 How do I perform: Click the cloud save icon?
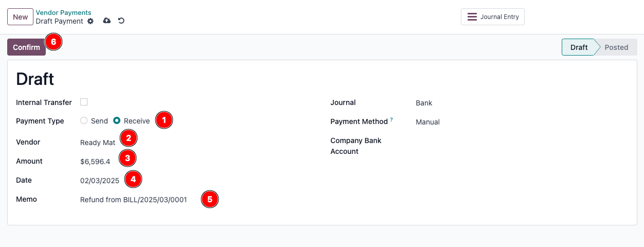coord(107,21)
